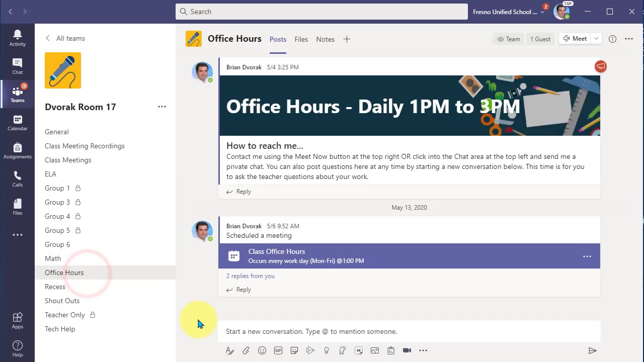Start a meeting with Meet button
Image resolution: width=644 pixels, height=362 pixels.
575,39
